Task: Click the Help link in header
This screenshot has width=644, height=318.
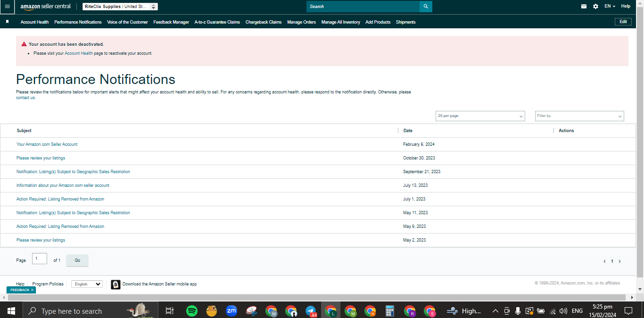Action: pos(626,6)
